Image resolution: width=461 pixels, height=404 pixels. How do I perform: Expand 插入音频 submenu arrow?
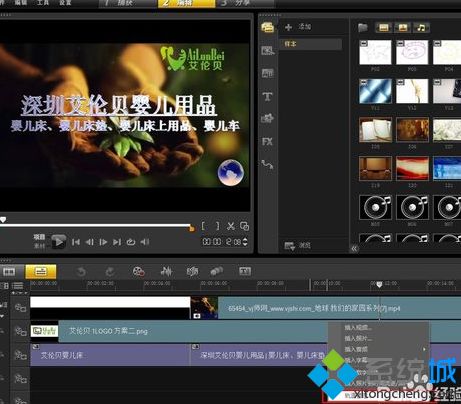424,349
